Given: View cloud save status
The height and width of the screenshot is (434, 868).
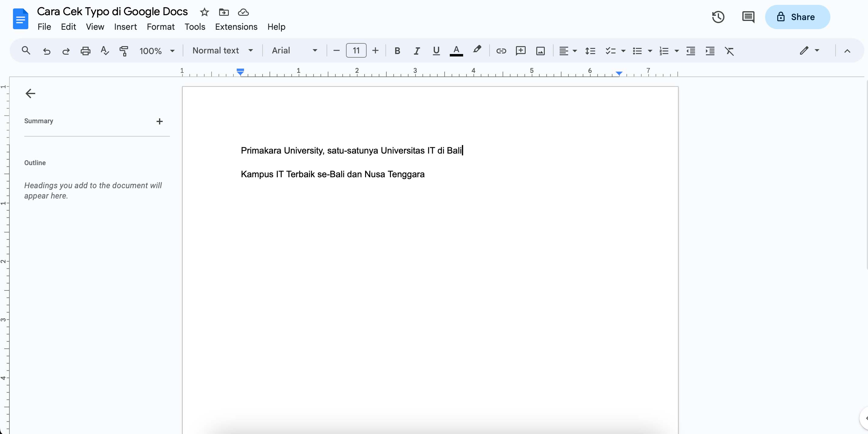Looking at the screenshot, I should (243, 12).
